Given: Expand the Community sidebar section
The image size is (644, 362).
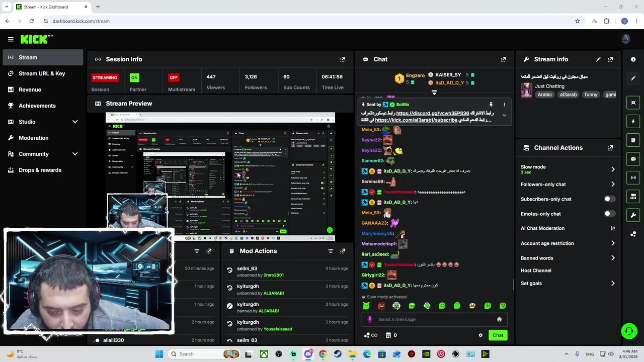Looking at the screenshot, I should pyautogui.click(x=75, y=154).
